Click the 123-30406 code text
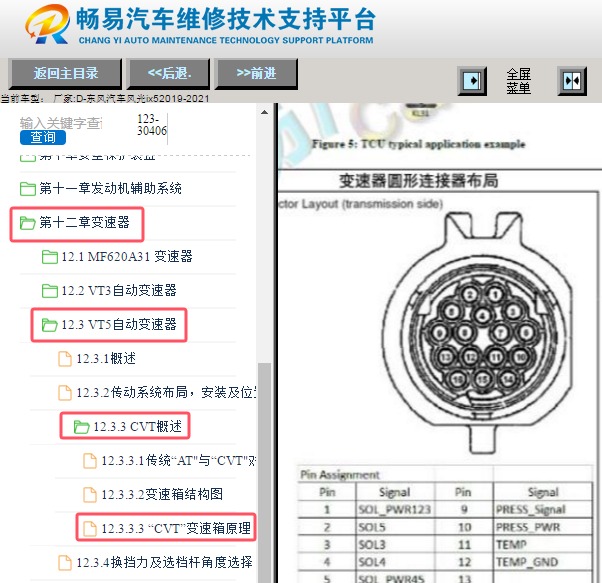The image size is (602, 583). click(x=152, y=125)
